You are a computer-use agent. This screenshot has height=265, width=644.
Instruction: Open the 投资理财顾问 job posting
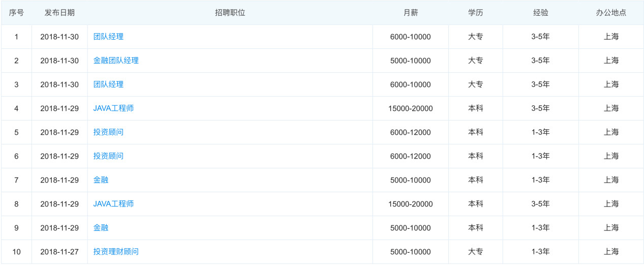point(116,252)
